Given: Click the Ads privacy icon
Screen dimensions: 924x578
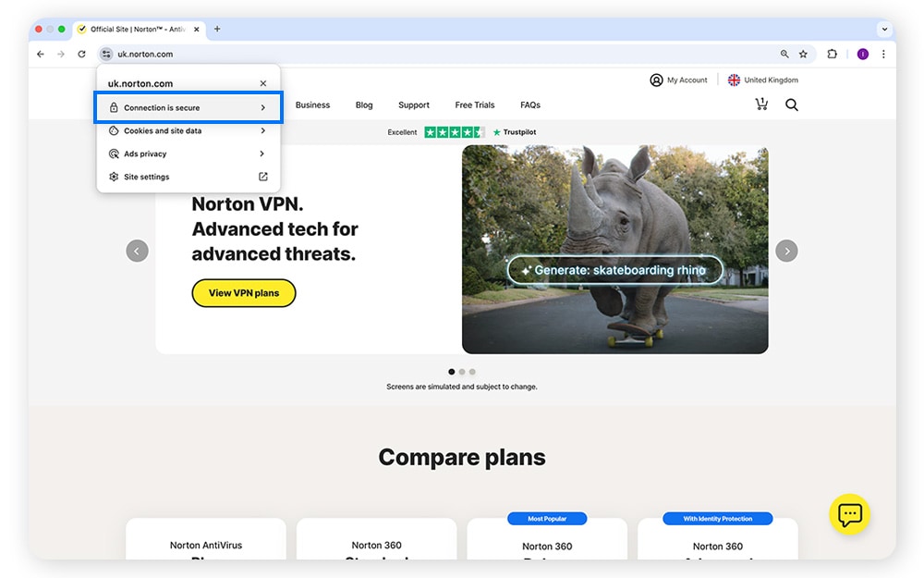Looking at the screenshot, I should click(114, 154).
